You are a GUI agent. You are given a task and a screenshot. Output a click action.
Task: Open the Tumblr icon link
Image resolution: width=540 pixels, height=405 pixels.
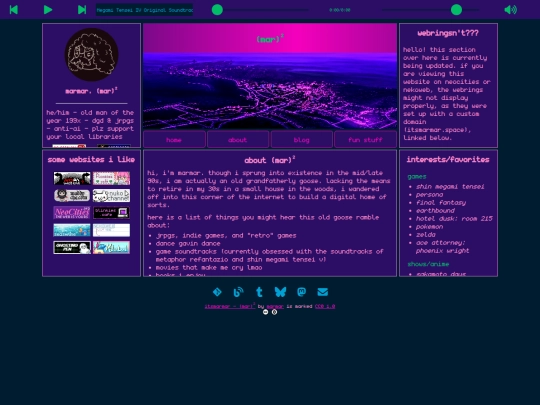pyautogui.click(x=259, y=292)
